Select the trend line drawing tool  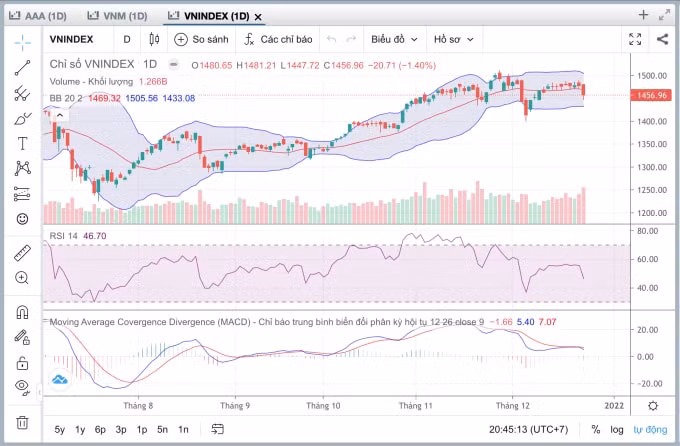22,68
